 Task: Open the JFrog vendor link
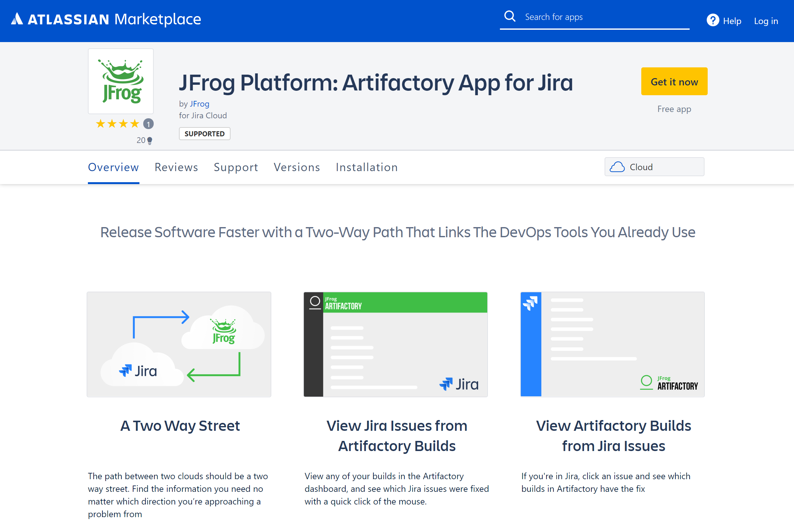pos(200,104)
